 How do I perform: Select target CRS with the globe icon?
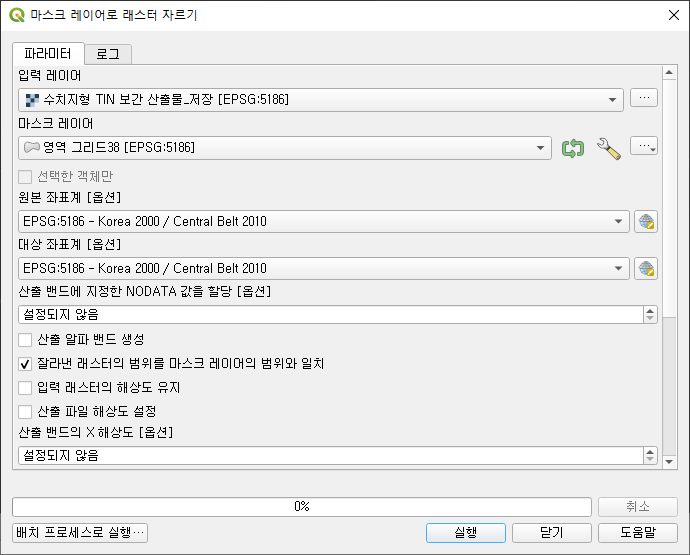646,268
